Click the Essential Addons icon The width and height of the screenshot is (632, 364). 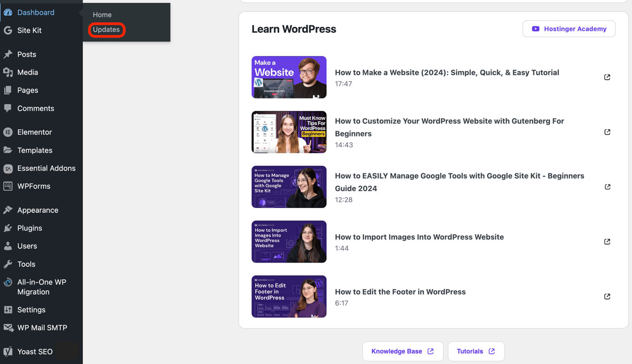pyautogui.click(x=9, y=168)
